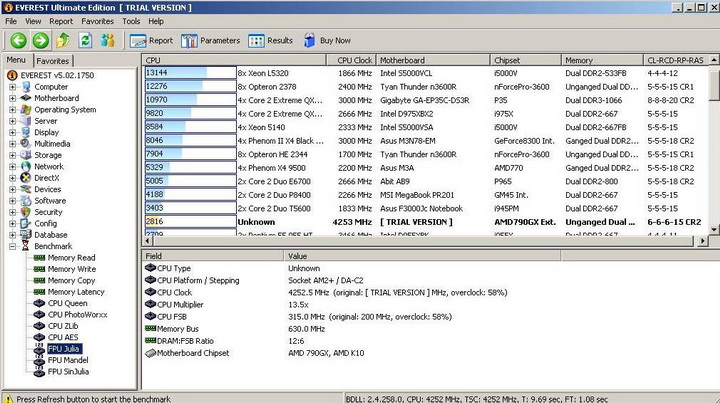Click the green Back arrow icon

(18, 41)
